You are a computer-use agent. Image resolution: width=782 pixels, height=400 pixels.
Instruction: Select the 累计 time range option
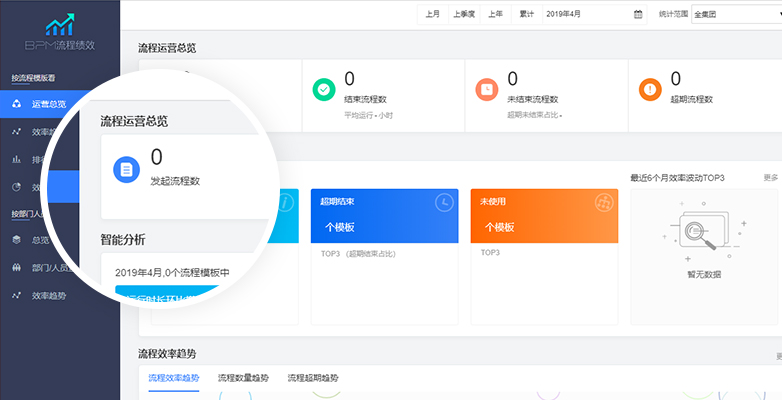526,14
